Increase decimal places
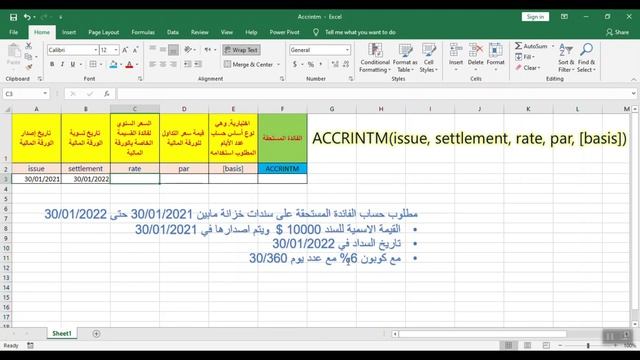 click(335, 64)
